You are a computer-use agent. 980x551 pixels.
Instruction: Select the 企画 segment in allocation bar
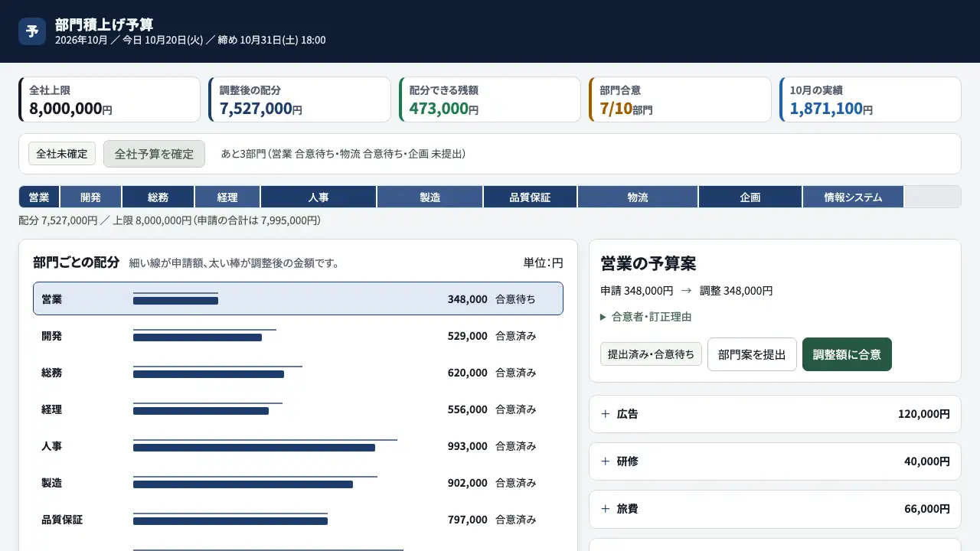pos(750,197)
